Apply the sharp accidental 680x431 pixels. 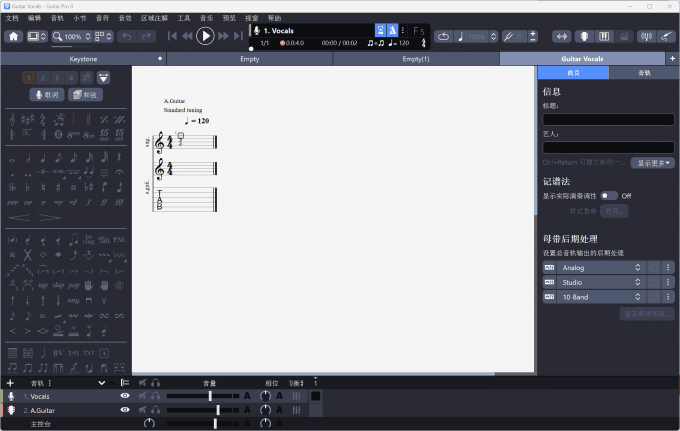(58, 187)
